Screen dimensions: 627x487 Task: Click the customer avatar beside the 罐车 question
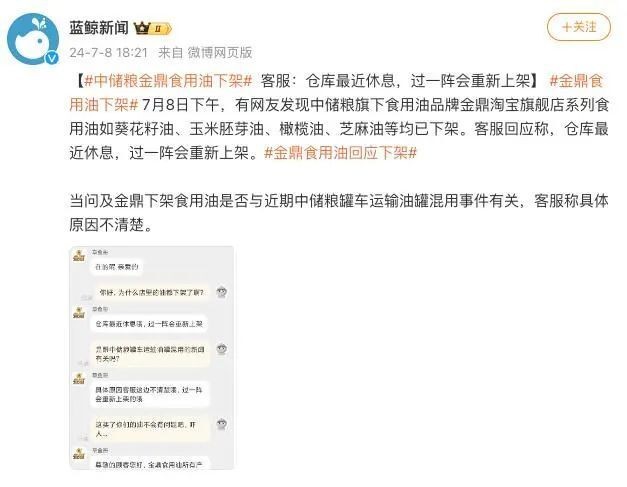coord(222,349)
